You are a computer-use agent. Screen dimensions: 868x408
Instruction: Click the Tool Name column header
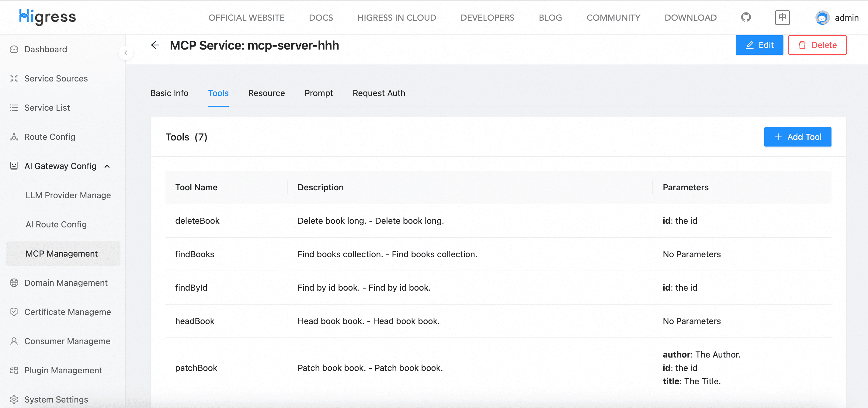tap(196, 187)
